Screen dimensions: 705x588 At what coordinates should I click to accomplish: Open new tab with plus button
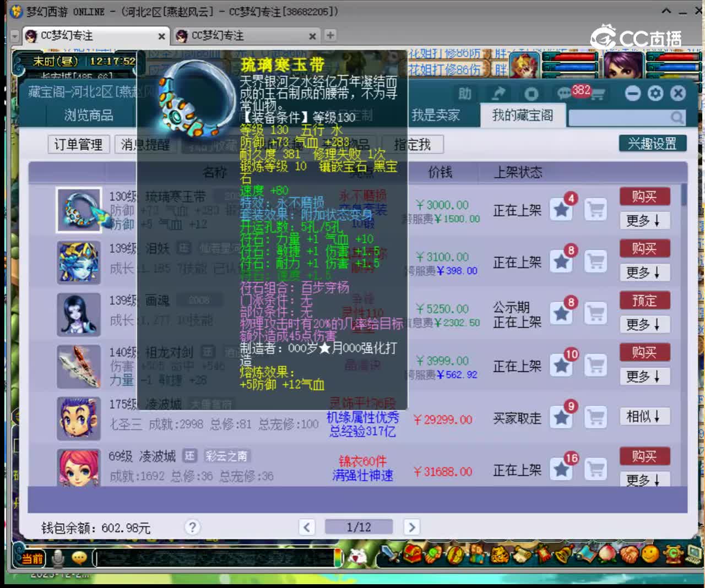[330, 35]
